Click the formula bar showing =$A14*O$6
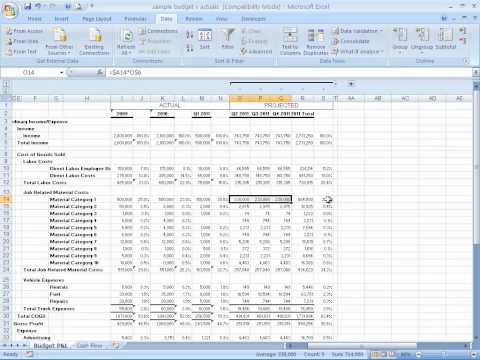 288,73
